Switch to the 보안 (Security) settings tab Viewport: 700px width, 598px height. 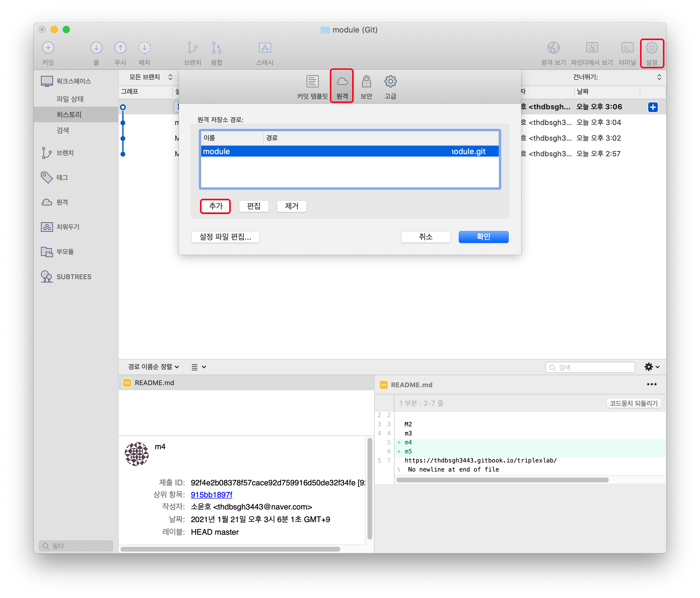366,87
